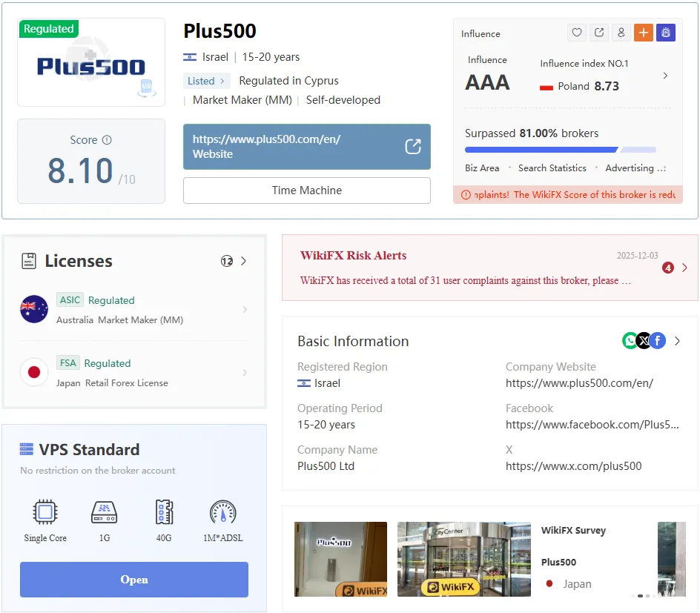Open the x.com/plus500 link
Image resolution: width=700 pixels, height=613 pixels.
click(x=574, y=466)
